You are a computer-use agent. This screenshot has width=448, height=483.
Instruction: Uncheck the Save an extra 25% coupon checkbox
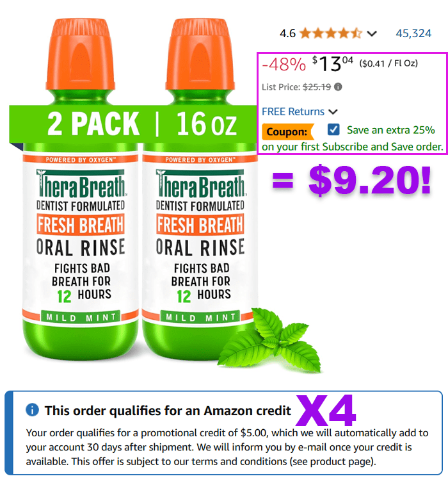(x=333, y=129)
